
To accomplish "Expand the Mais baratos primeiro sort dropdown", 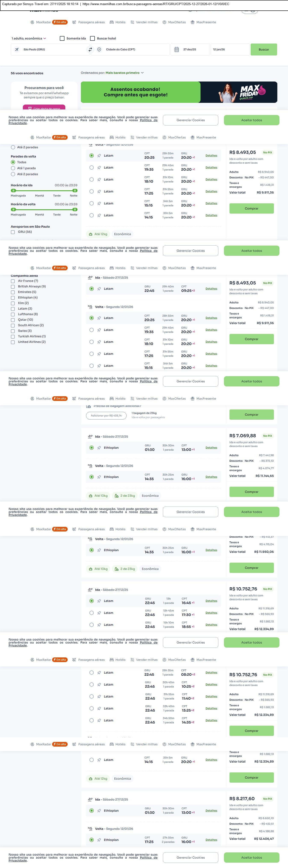I will [x=124, y=73].
